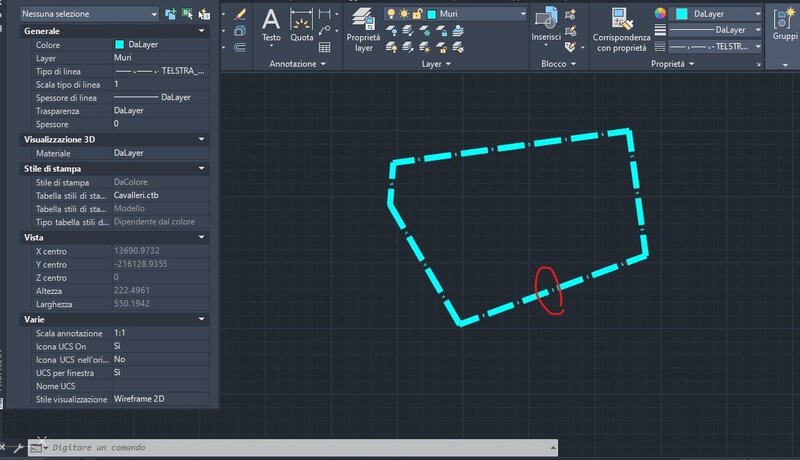Click the Inserisci block icon

click(546, 20)
